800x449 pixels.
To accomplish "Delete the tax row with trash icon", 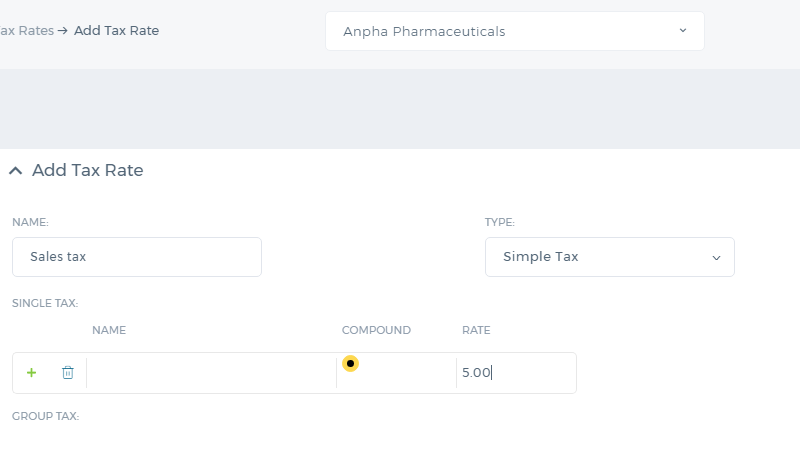I will [x=68, y=373].
